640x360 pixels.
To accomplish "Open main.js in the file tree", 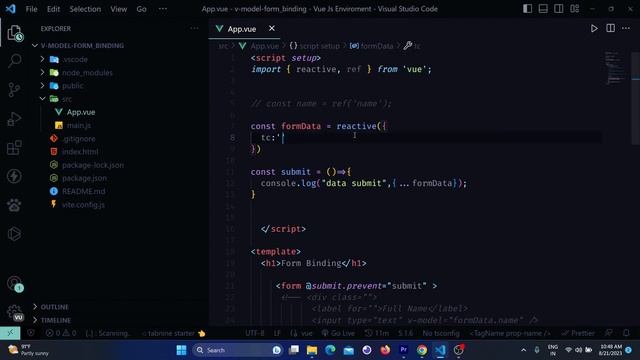I will [78, 125].
